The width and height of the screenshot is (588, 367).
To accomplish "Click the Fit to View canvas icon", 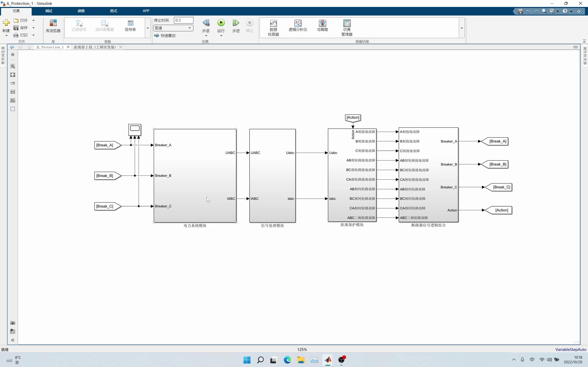I will pyautogui.click(x=13, y=75).
